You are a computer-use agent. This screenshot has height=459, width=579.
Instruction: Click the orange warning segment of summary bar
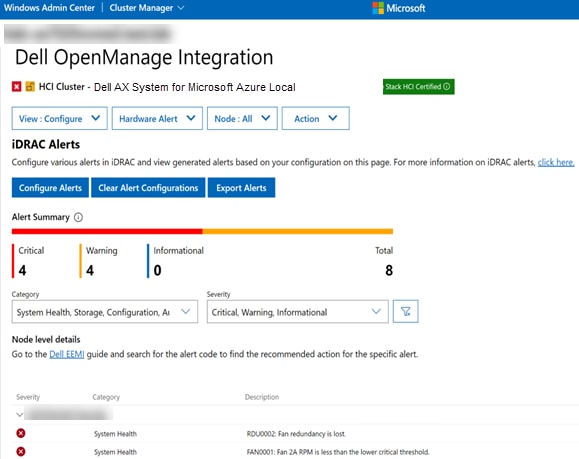click(298, 232)
